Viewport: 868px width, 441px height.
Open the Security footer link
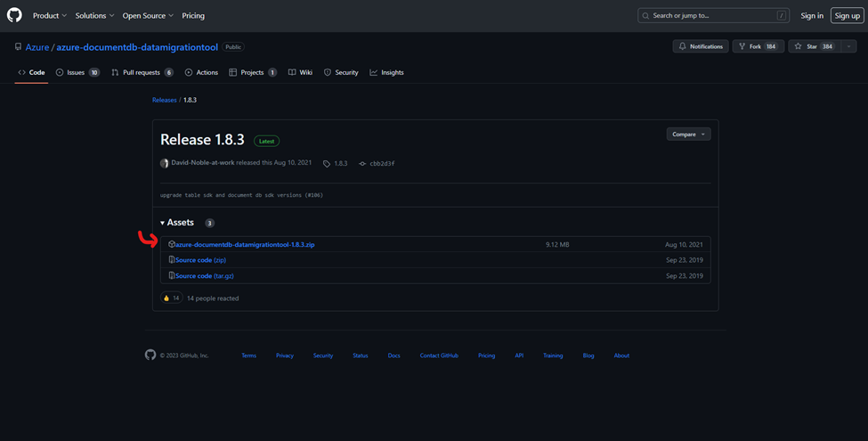(x=323, y=355)
